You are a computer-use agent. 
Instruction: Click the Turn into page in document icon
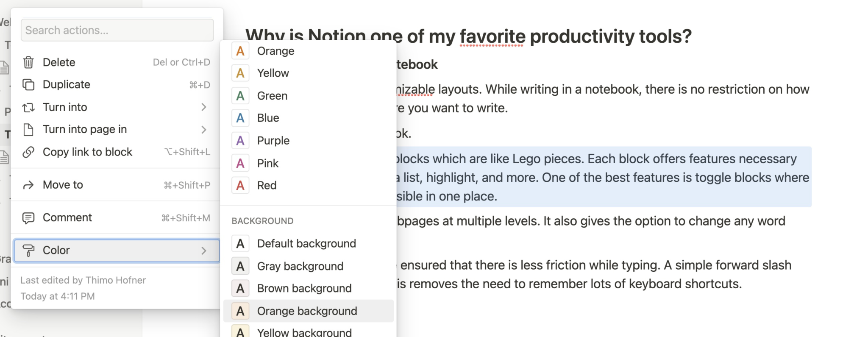pyautogui.click(x=28, y=129)
